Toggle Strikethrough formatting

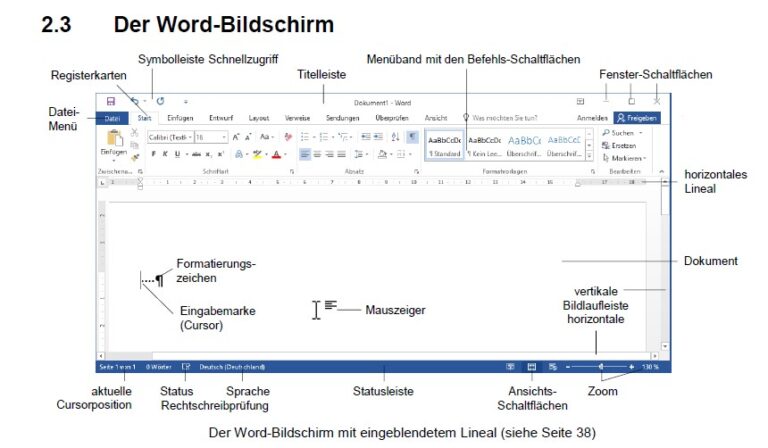(x=196, y=154)
